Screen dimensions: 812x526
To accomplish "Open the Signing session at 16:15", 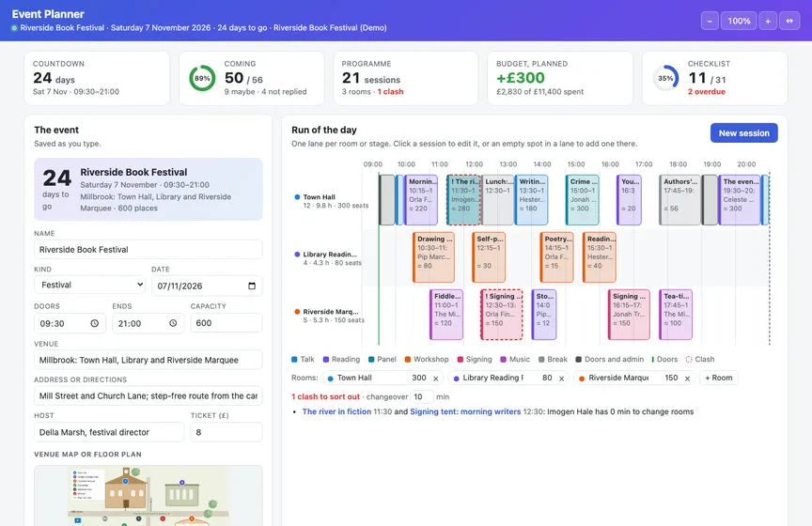I will [629, 315].
